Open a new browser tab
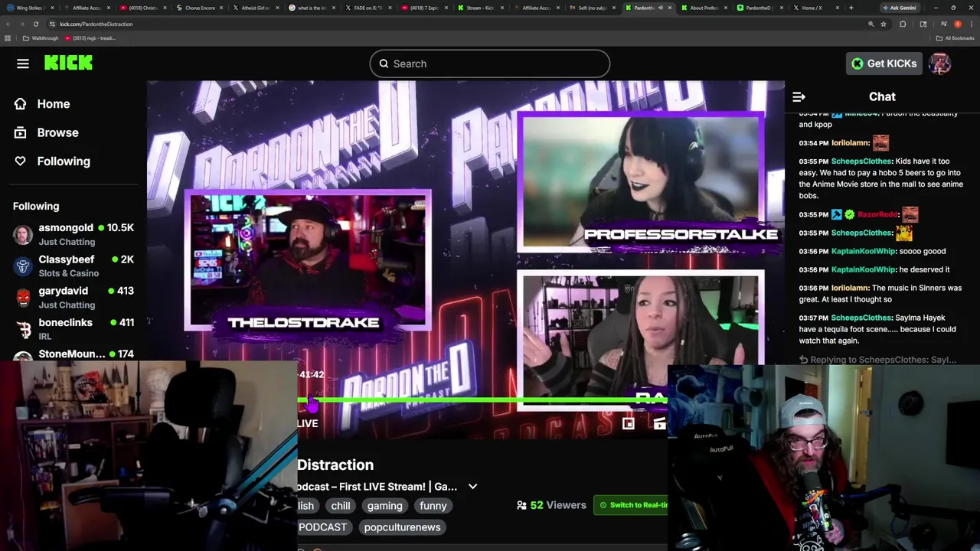This screenshot has height=551, width=980. (851, 8)
